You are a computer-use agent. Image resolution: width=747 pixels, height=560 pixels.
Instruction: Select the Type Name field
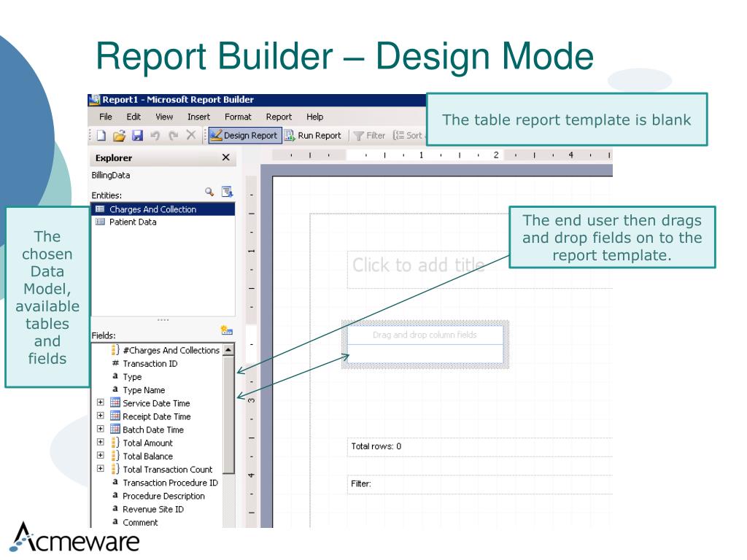[x=144, y=390]
